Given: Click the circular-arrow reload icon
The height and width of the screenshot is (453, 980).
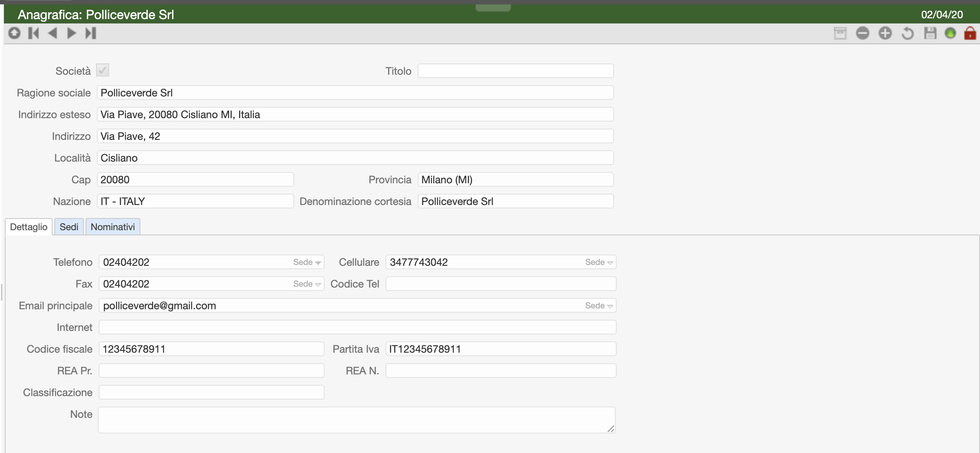Looking at the screenshot, I should point(907,33).
